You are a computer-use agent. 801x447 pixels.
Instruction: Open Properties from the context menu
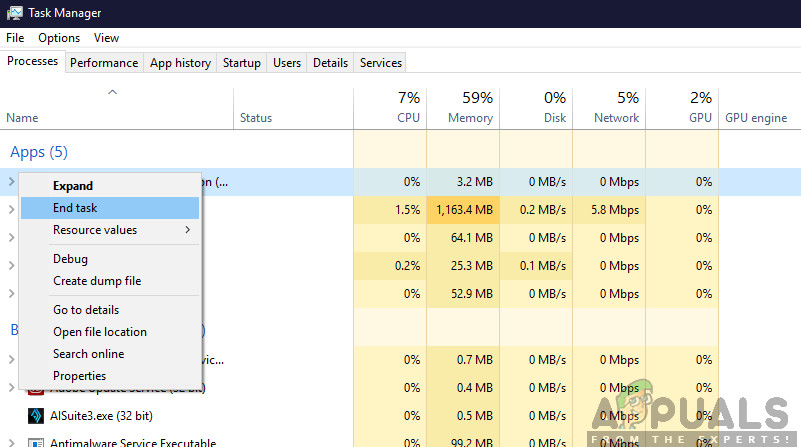point(110,375)
